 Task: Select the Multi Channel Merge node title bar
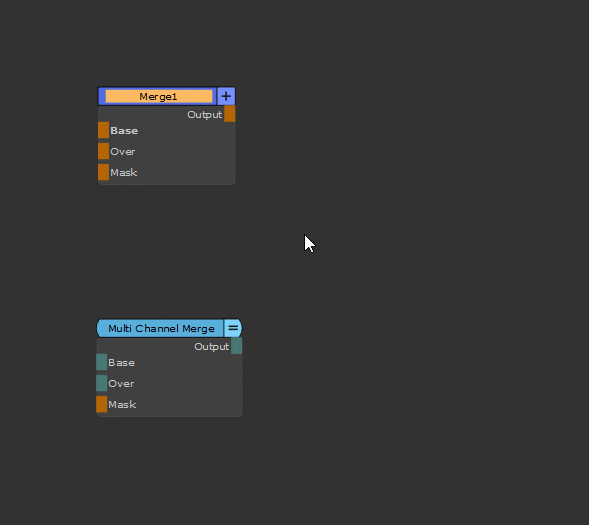pyautogui.click(x=161, y=329)
